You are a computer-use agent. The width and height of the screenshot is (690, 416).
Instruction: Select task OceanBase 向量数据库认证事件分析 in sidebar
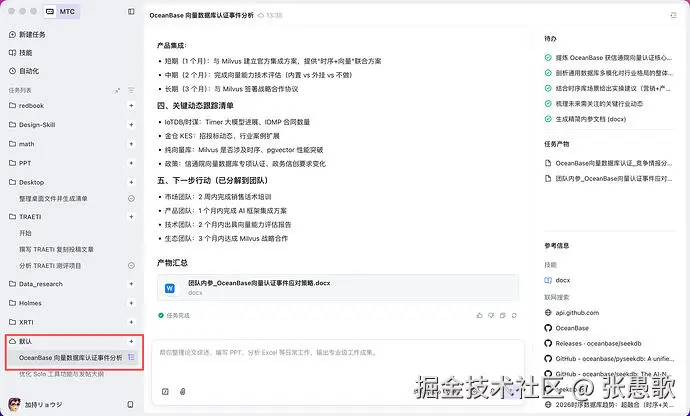click(x=70, y=358)
